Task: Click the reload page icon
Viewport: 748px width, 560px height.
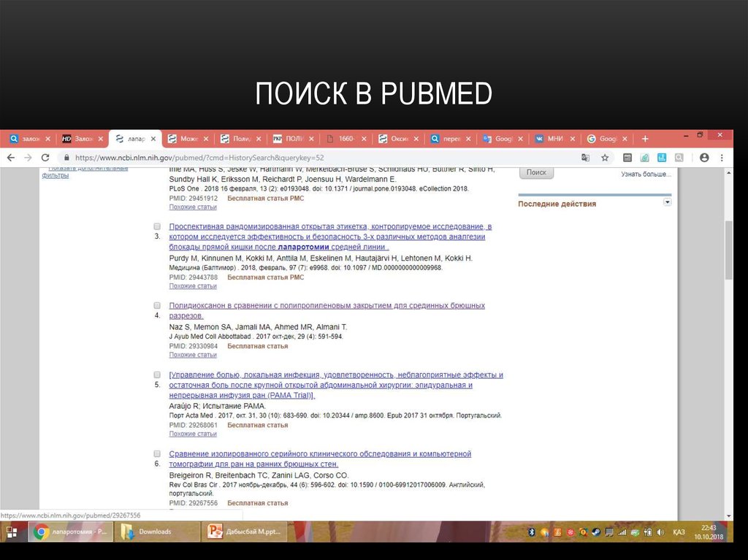Action: [x=45, y=157]
